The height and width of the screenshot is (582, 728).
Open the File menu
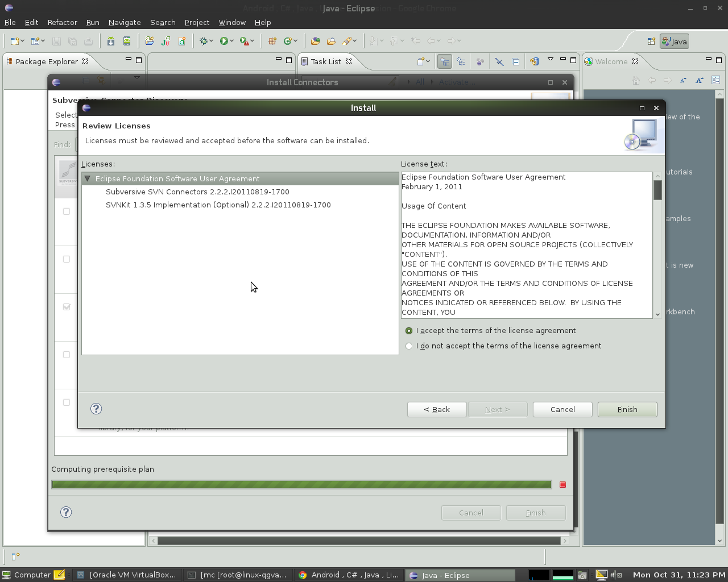[10, 22]
